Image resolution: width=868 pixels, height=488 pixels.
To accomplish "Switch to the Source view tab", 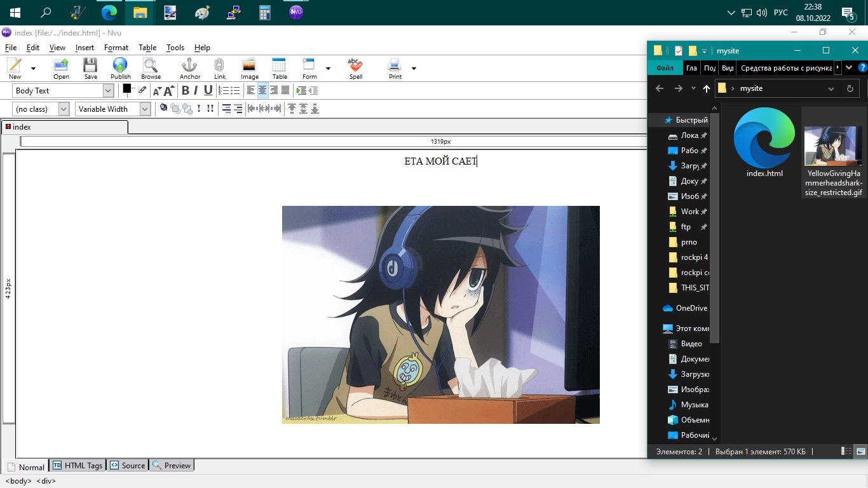I will (128, 466).
